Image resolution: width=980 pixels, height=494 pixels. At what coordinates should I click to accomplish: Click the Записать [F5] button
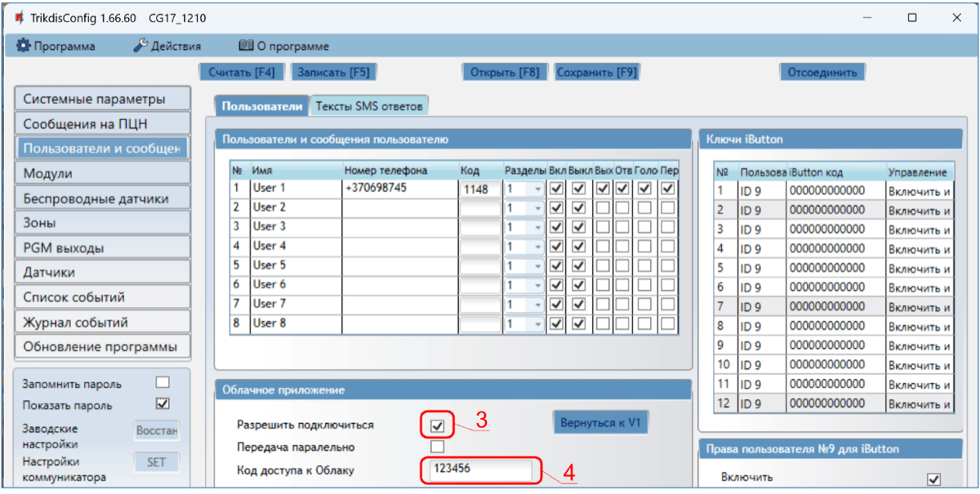pyautogui.click(x=333, y=72)
